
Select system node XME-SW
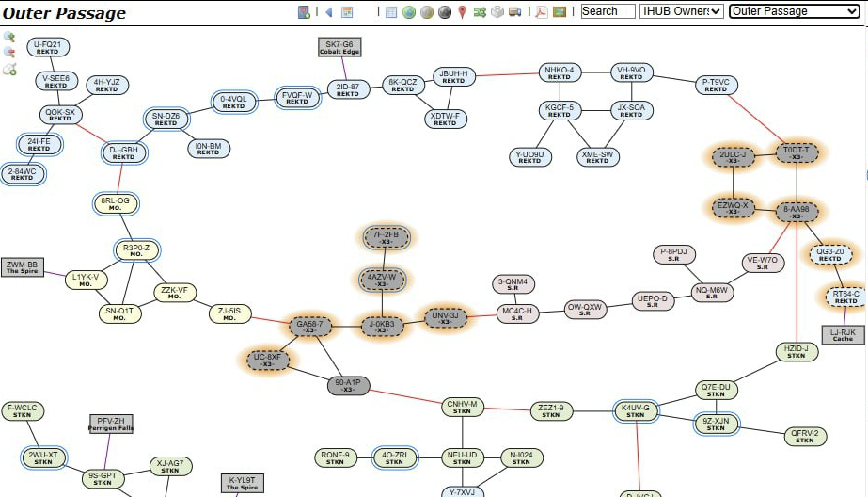pos(598,157)
